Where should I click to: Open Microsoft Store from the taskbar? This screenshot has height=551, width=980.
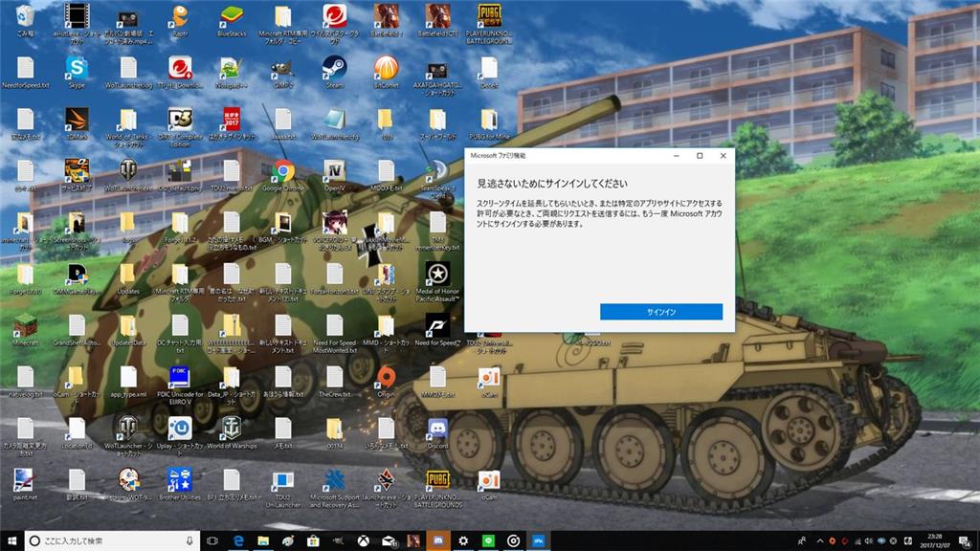[x=313, y=541]
